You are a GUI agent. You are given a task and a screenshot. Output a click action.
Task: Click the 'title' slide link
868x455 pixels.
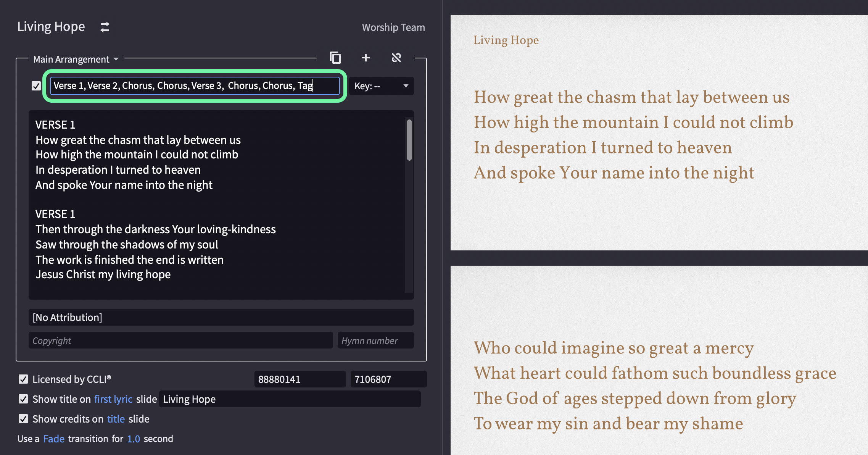(x=116, y=419)
